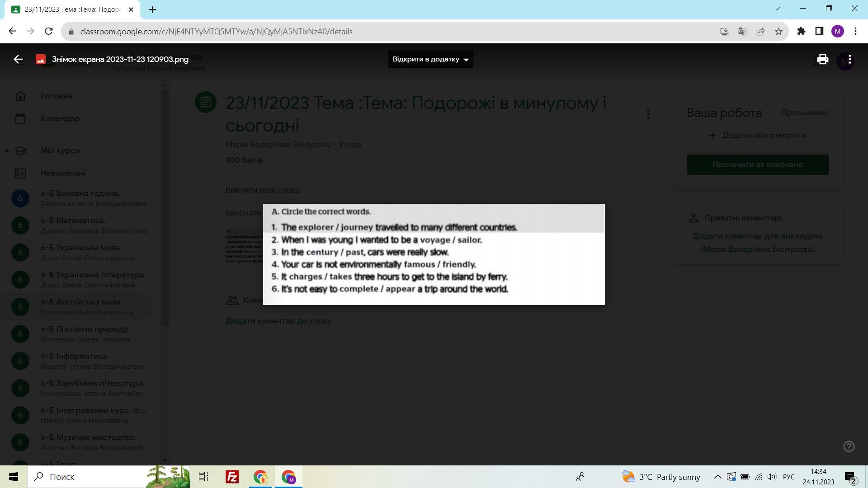
Task: Click the browser forward button
Action: tap(30, 31)
